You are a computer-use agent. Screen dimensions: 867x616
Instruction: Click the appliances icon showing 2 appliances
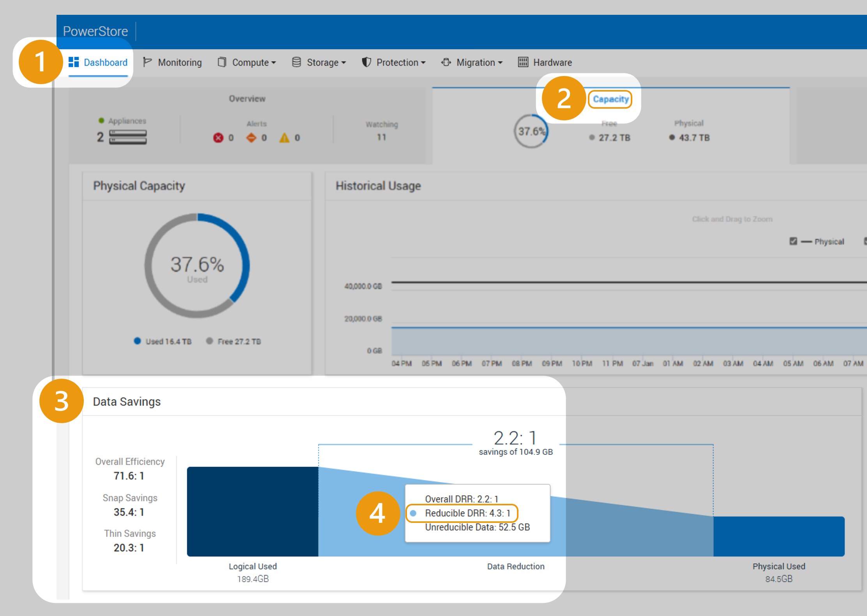pos(127,136)
